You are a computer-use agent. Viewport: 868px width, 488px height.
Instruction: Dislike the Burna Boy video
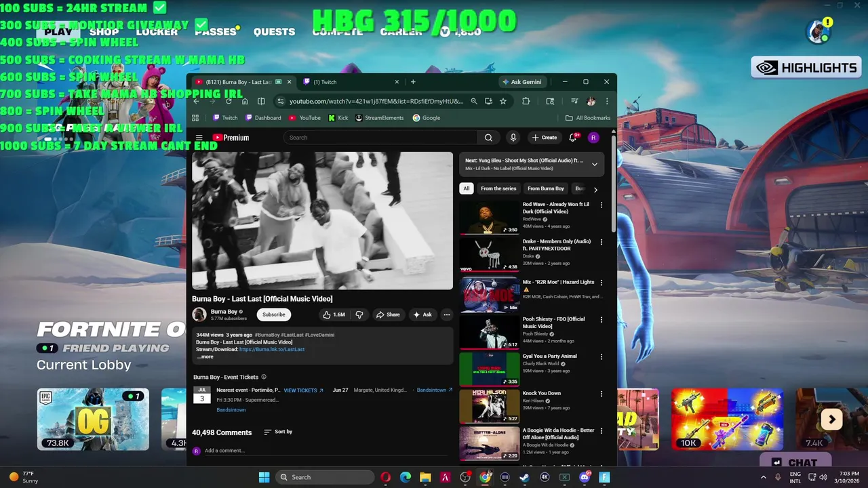[x=359, y=314]
